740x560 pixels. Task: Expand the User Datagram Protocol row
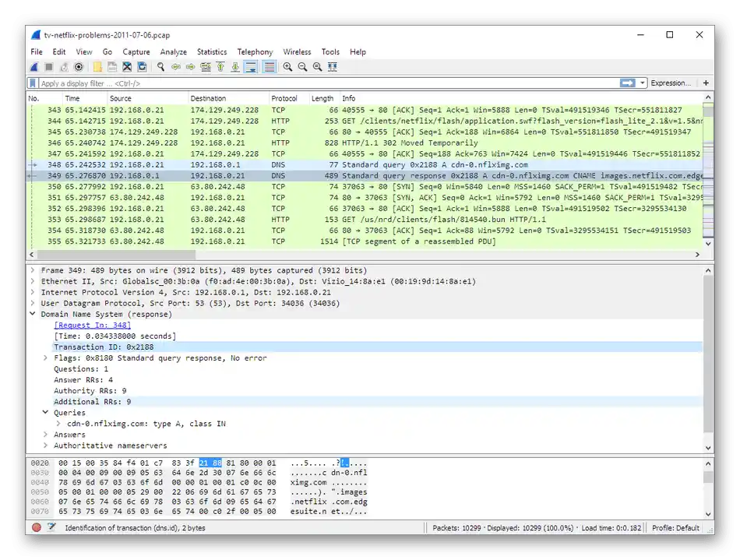(33, 303)
